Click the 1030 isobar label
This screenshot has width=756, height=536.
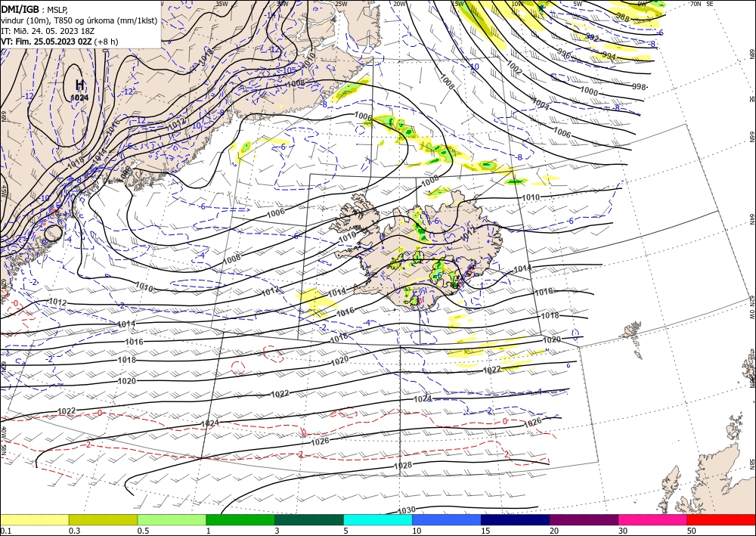(407, 510)
